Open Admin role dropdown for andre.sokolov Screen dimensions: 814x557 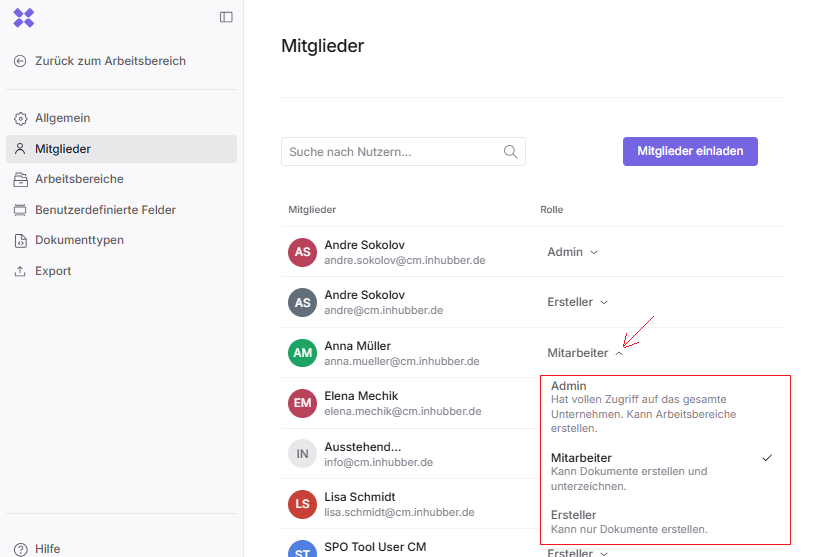tap(572, 252)
